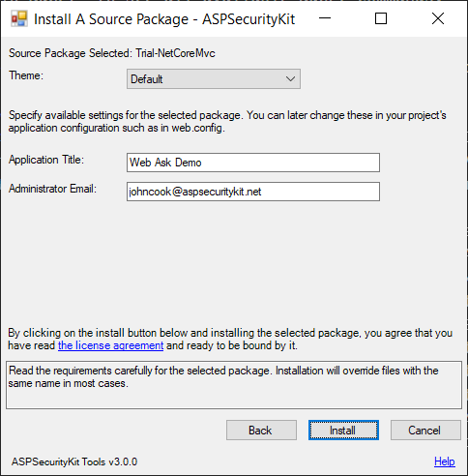The image size is (468, 476).
Task: Click the requirements notice text box
Action: tap(234, 385)
